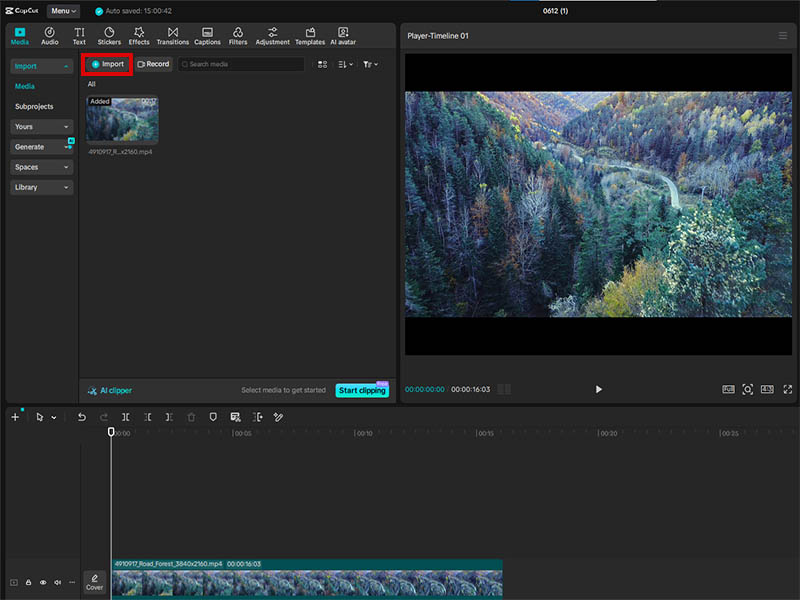This screenshot has width=800, height=600.
Task: Open the Stickers panel
Action: point(109,36)
